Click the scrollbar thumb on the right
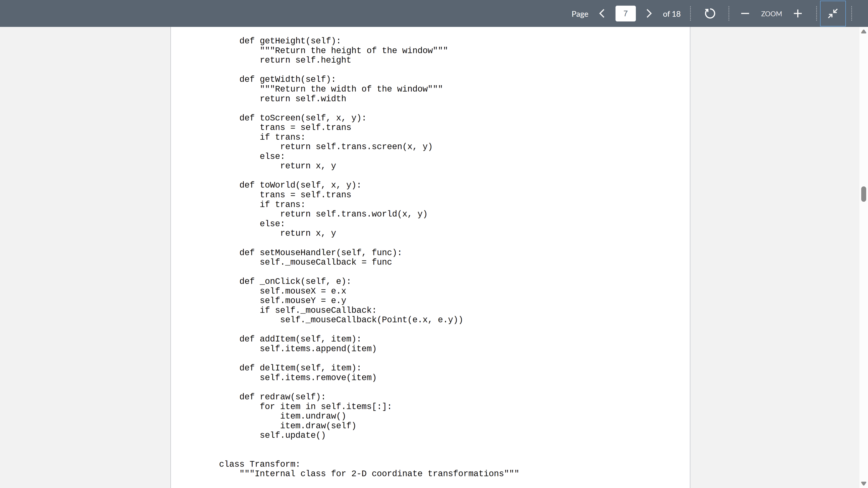Viewport: 868px width, 488px height. point(863,194)
